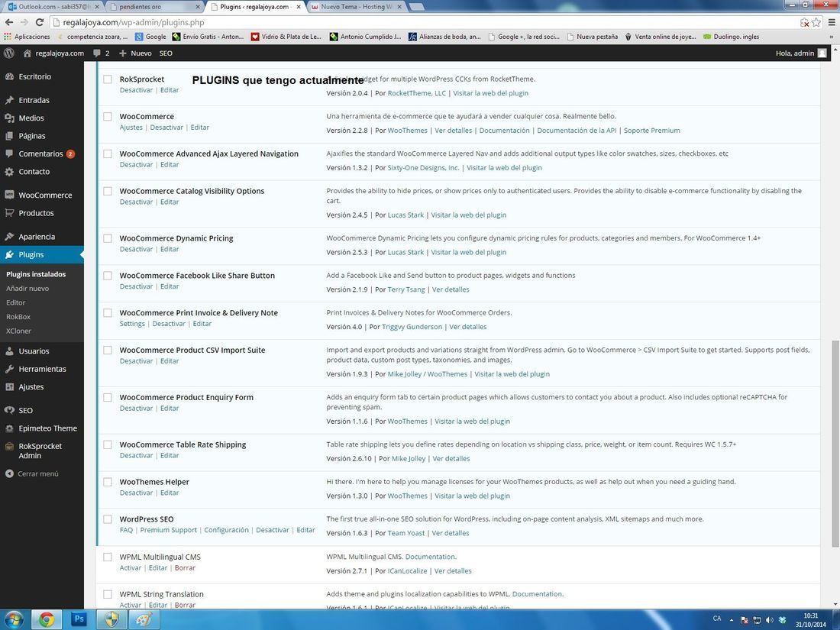Click the taskbar volume icon
The image size is (840, 630).
[x=769, y=620]
